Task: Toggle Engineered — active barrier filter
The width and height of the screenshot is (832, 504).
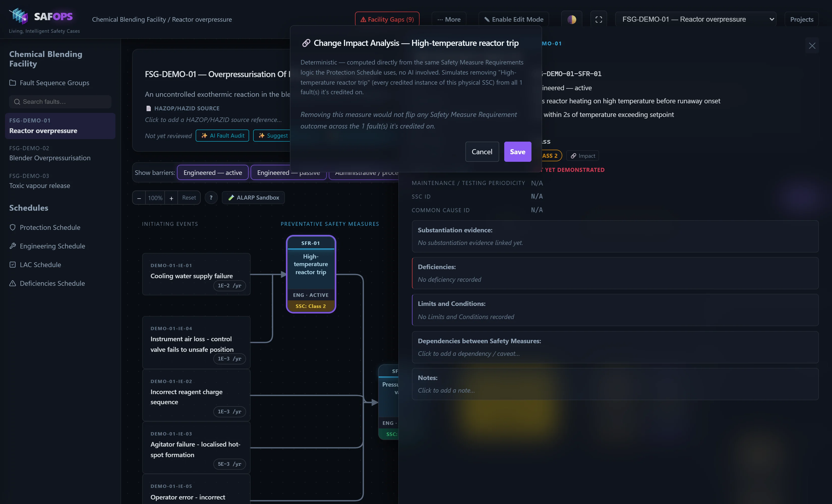Action: pos(213,173)
